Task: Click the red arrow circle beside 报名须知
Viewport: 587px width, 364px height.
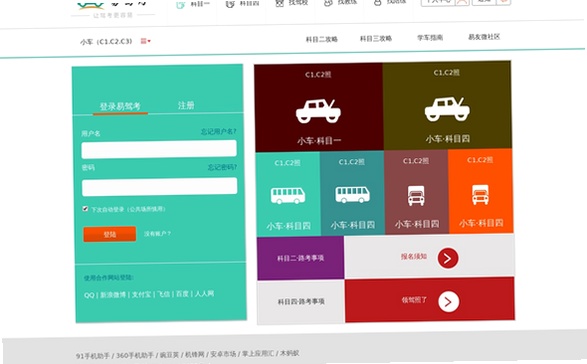Action: [x=448, y=258]
